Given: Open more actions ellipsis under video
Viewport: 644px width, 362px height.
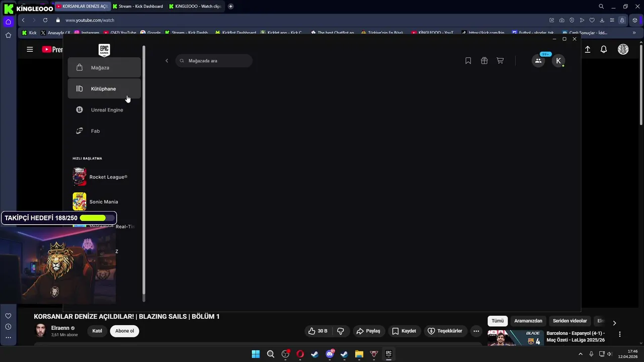Looking at the screenshot, I should pyautogui.click(x=476, y=331).
